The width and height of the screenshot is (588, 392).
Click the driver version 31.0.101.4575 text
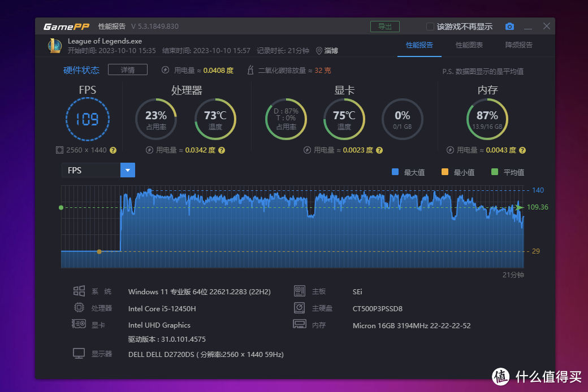(167, 339)
